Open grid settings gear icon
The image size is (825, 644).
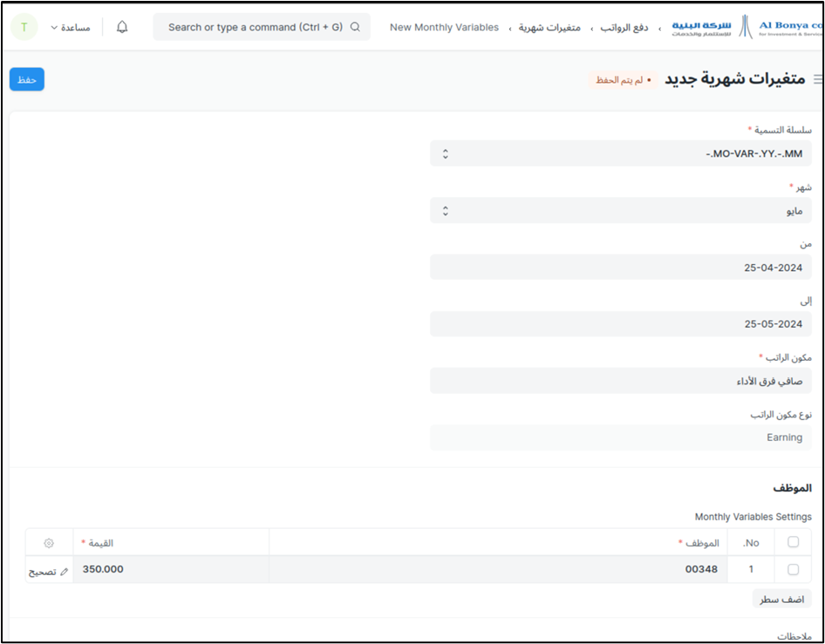pos(49,543)
